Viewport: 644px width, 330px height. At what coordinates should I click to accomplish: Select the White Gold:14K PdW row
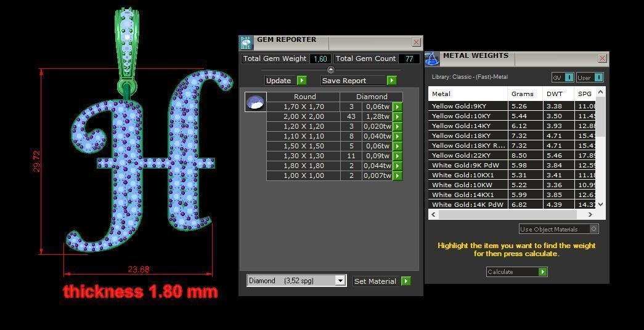512,204
